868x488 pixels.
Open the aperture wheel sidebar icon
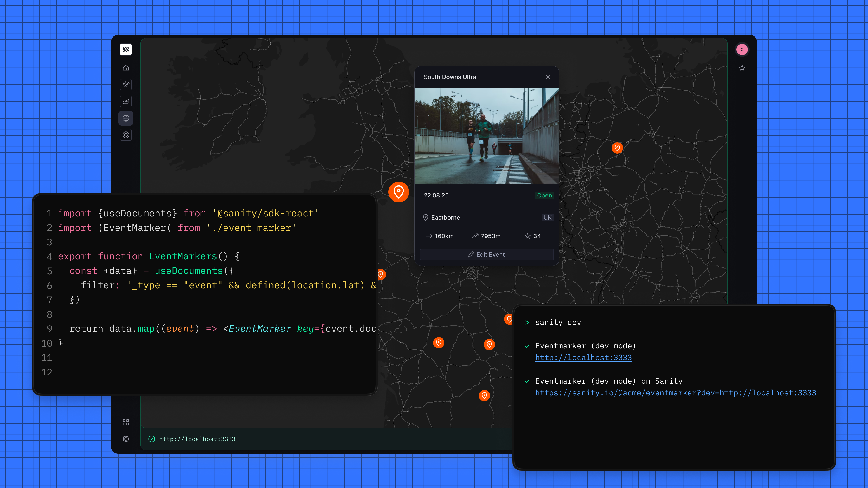[x=126, y=135]
